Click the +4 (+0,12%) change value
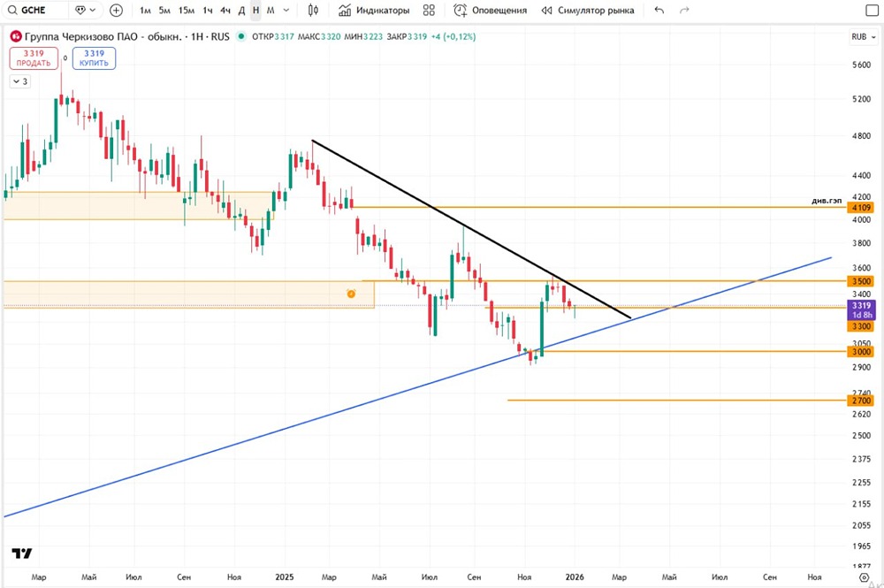The width and height of the screenshot is (884, 588). [453, 36]
